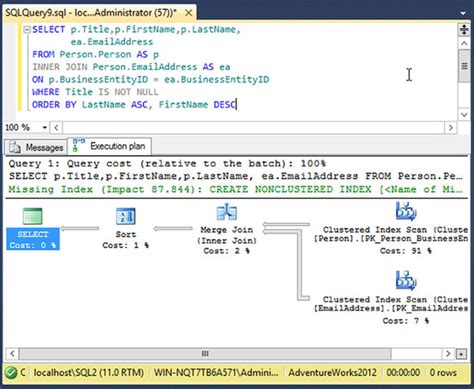Select the Sort operator icon
This screenshot has height=389, width=474.
[126, 216]
